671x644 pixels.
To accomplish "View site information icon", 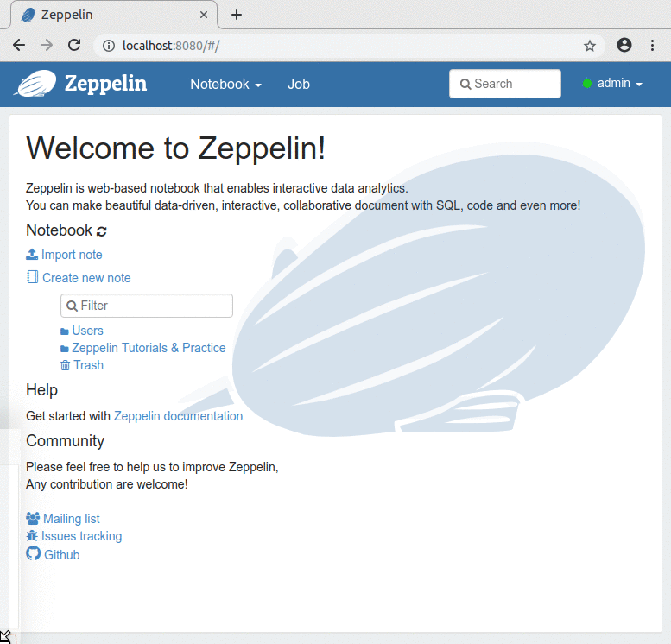I will pos(109,46).
